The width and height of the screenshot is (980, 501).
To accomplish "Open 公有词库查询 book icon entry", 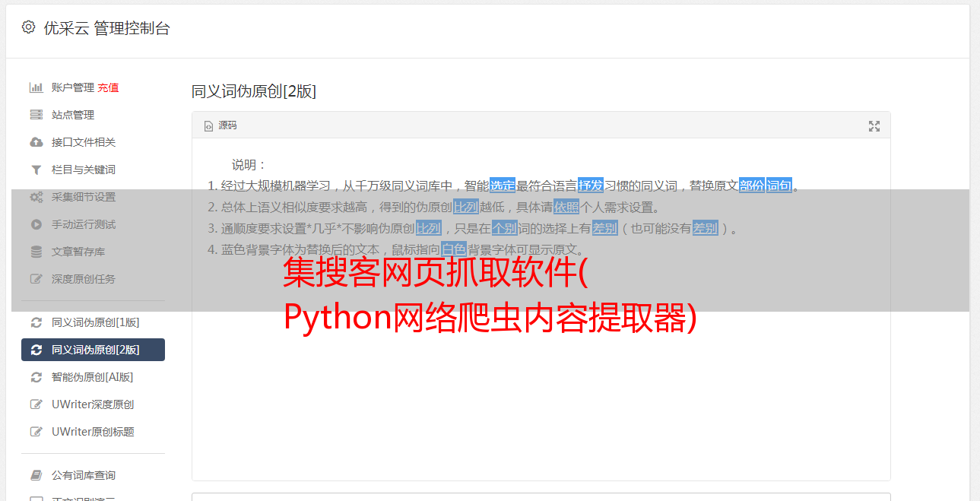I will coord(36,475).
